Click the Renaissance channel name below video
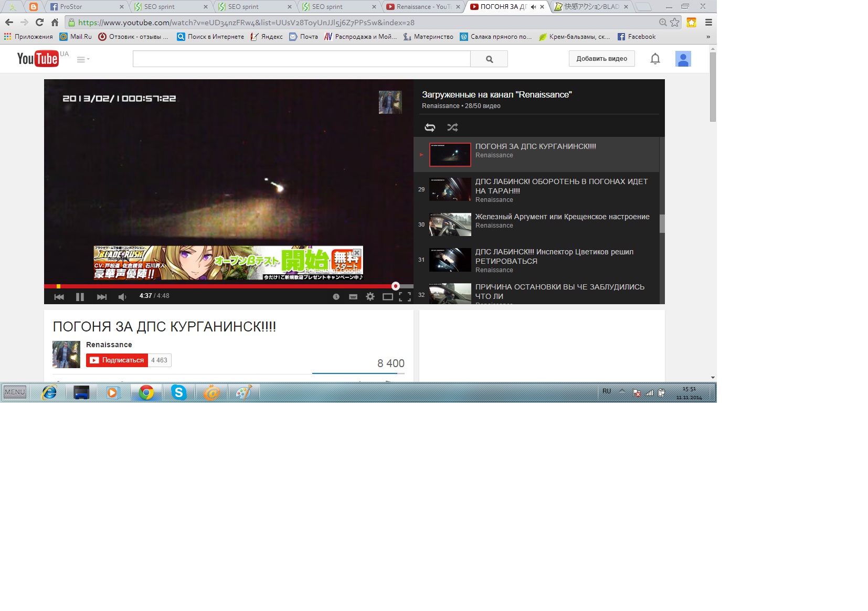The width and height of the screenshot is (868, 611). click(109, 345)
